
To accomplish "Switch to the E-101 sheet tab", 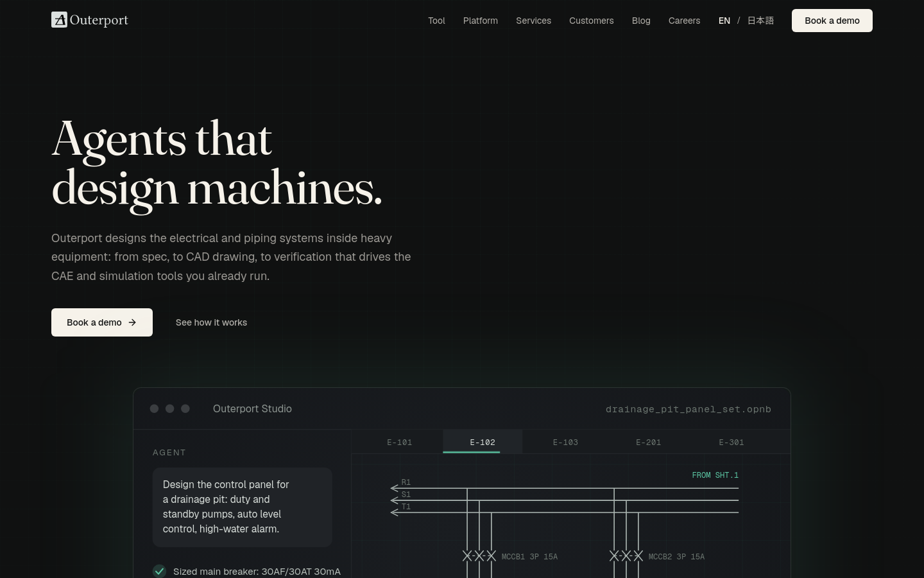I will coord(400,442).
